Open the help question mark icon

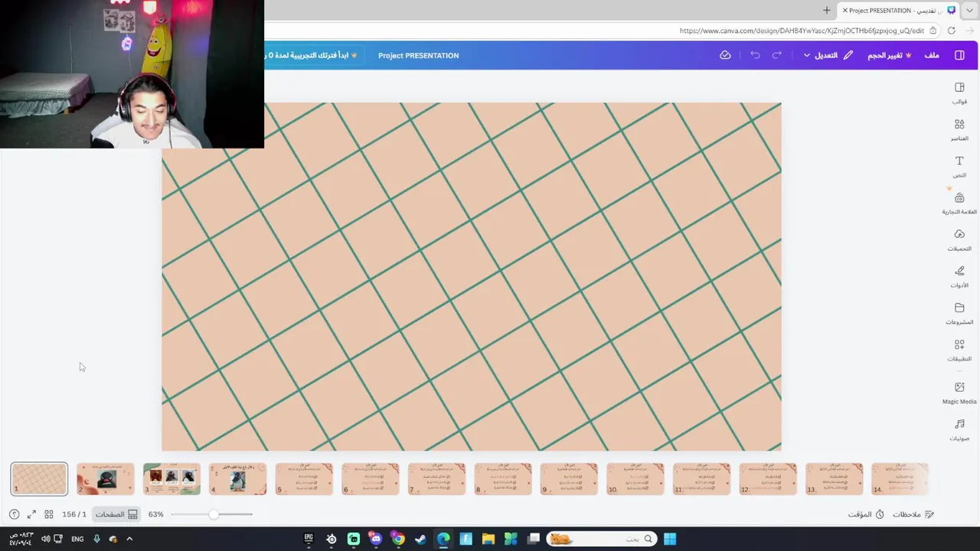coord(14,514)
